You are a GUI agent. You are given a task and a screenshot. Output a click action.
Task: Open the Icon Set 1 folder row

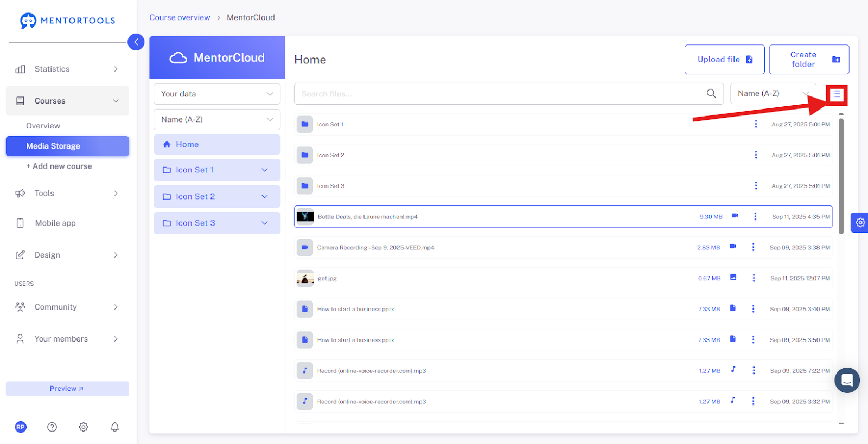point(563,124)
